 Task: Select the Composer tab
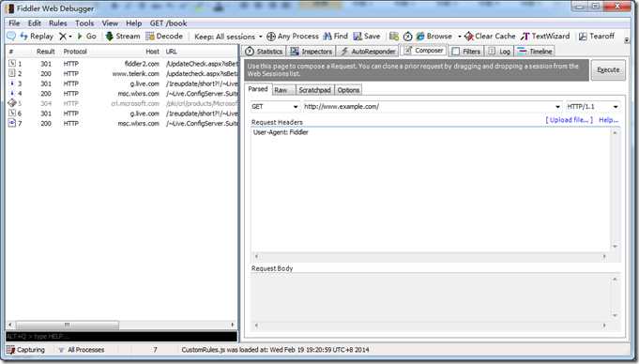click(x=424, y=51)
